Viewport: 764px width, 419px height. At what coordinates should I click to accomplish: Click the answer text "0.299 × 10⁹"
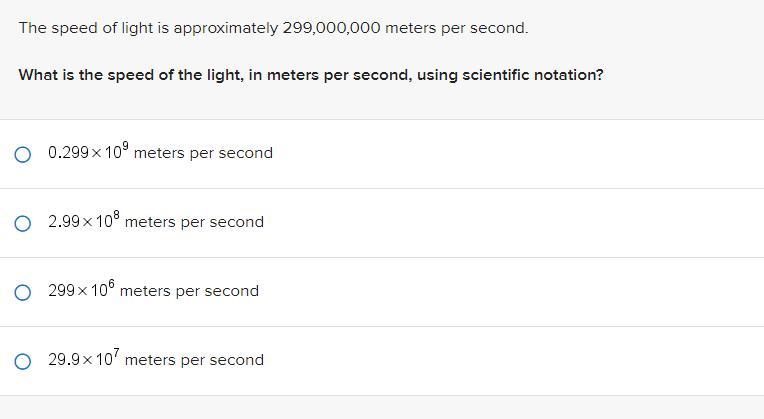point(88,153)
